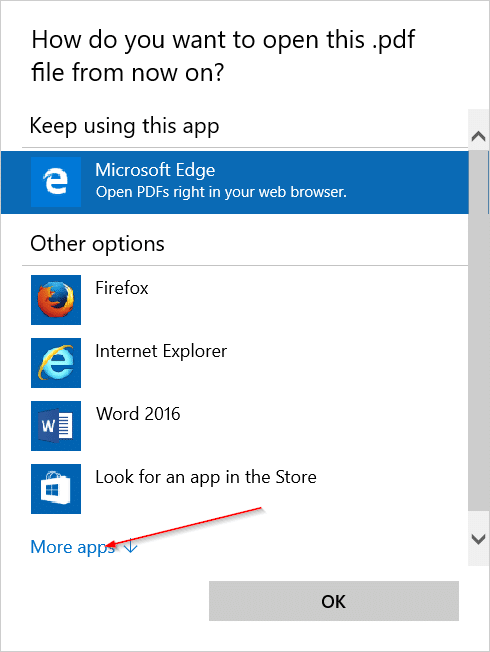The height and width of the screenshot is (652, 490).
Task: Click the Firefox app icon
Action: tap(56, 300)
